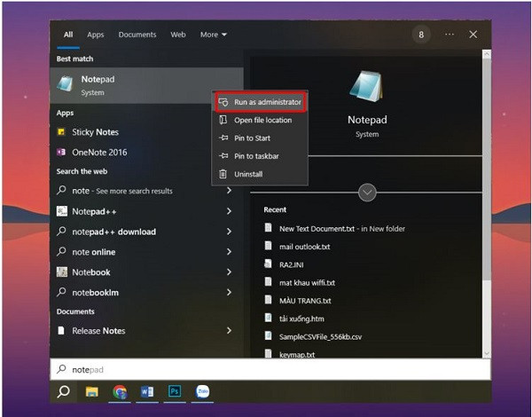
Task: Expand preview actions with the round chevron
Action: [367, 193]
